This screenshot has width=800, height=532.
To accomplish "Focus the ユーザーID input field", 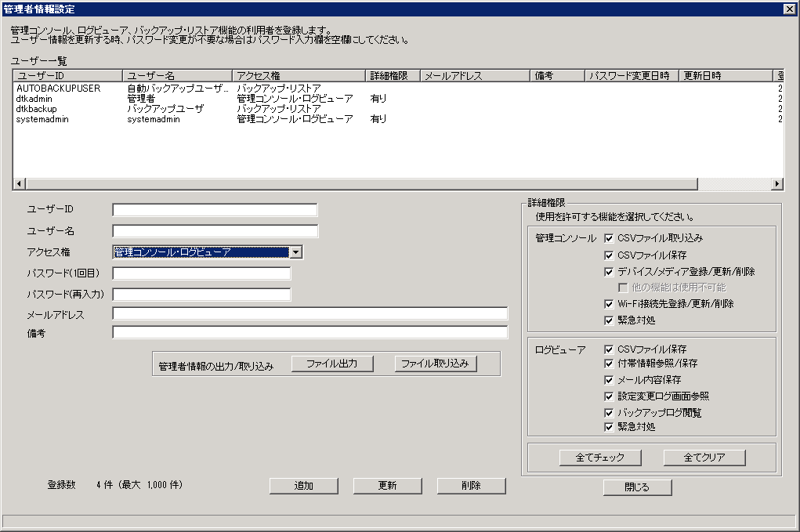I will tap(215, 210).
